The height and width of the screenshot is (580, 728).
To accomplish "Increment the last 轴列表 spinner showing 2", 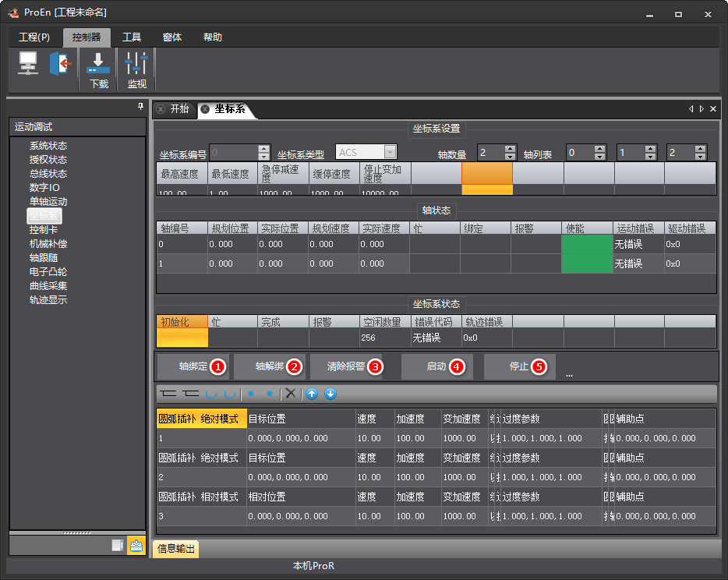I will click(700, 149).
